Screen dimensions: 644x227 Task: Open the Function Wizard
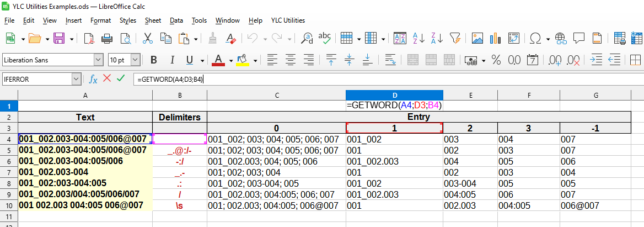[x=94, y=79]
